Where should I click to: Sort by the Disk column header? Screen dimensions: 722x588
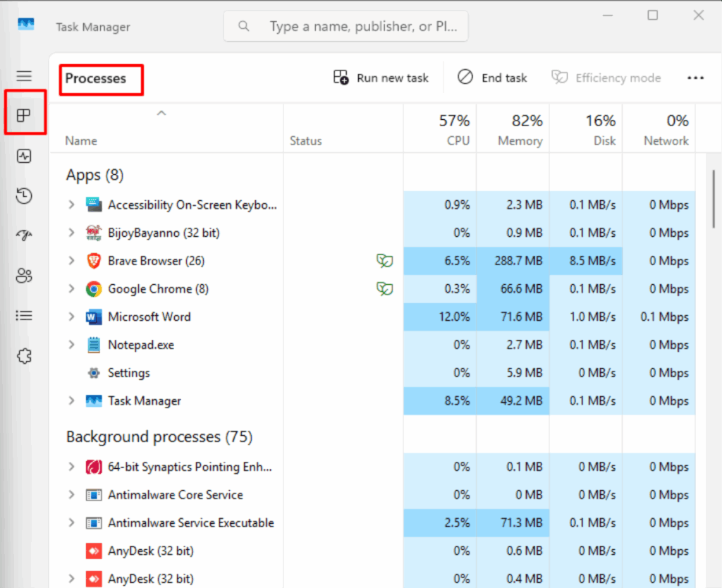(x=586, y=130)
